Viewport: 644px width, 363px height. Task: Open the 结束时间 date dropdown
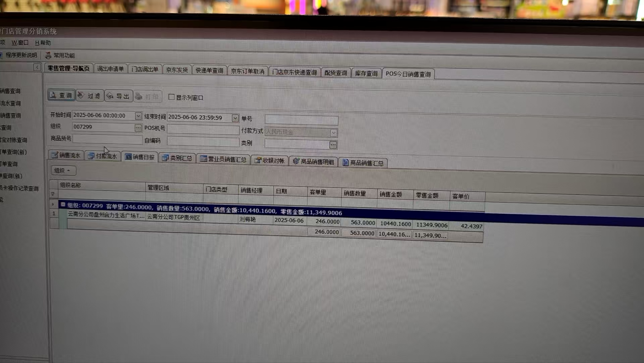click(235, 118)
